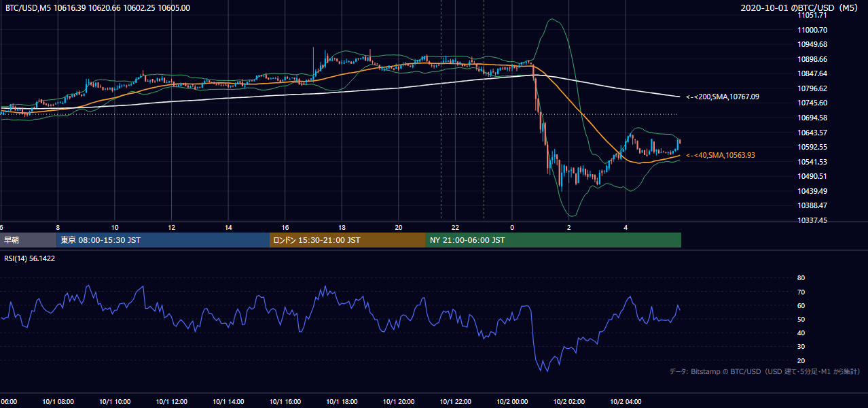Click RSI scale value 80

click(x=801, y=278)
